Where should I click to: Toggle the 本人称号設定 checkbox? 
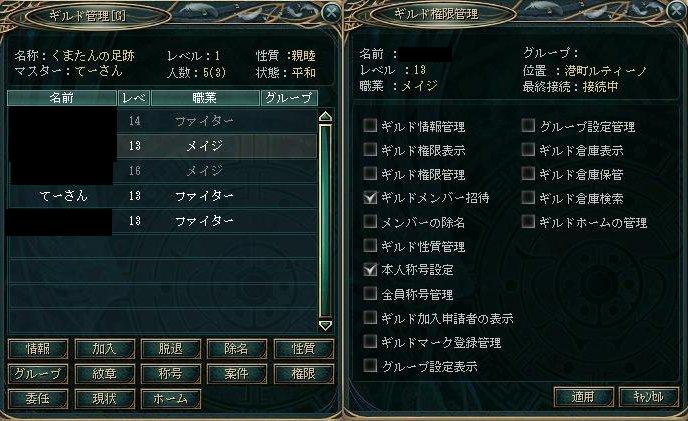tap(371, 270)
